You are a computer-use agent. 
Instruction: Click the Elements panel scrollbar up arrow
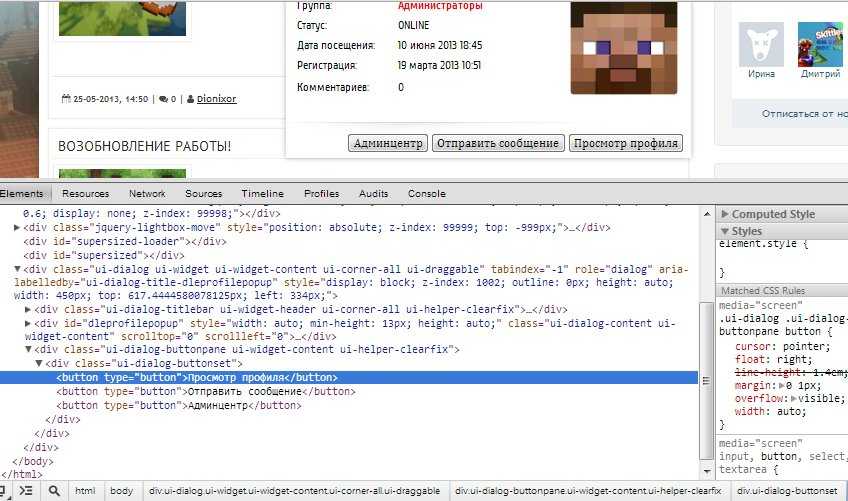(x=707, y=214)
